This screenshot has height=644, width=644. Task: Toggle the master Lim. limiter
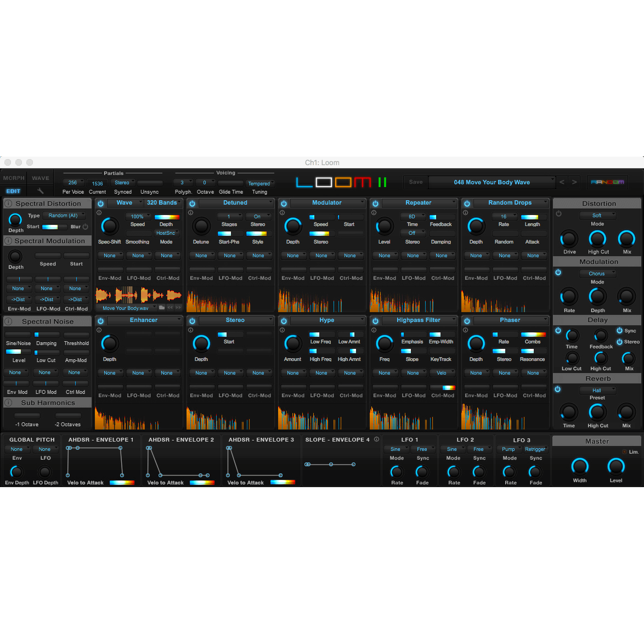click(x=624, y=452)
